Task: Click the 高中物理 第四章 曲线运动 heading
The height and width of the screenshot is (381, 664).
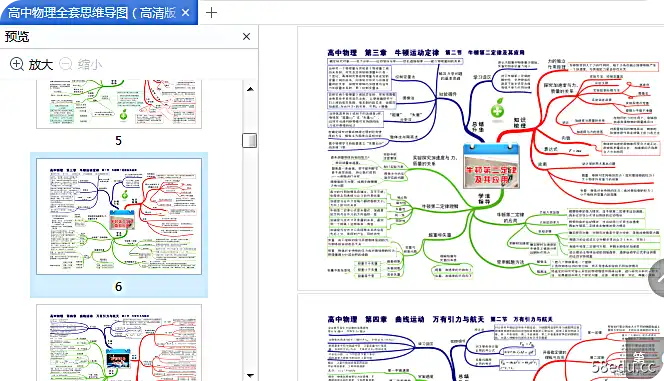Action: coord(376,319)
